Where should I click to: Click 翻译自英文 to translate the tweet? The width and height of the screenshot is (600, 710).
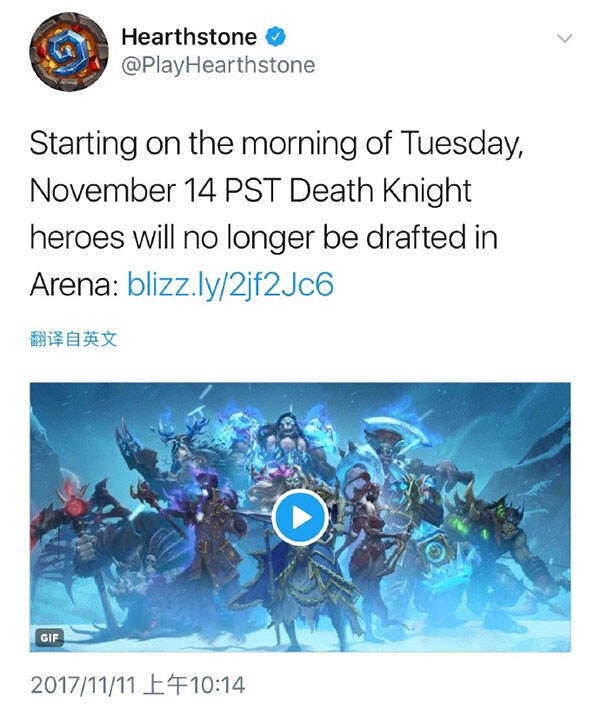click(x=73, y=339)
